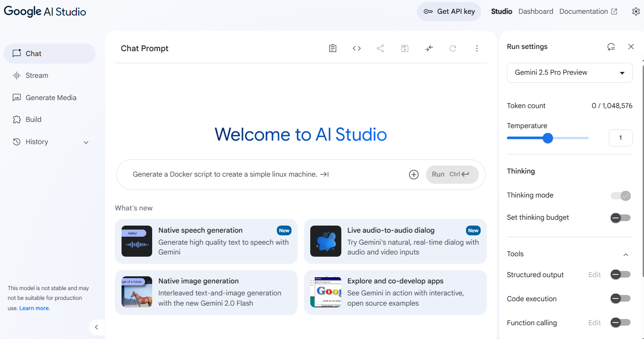Image resolution: width=644 pixels, height=339 pixels.
Task: Select Chat in the sidebar
Action: [49, 53]
